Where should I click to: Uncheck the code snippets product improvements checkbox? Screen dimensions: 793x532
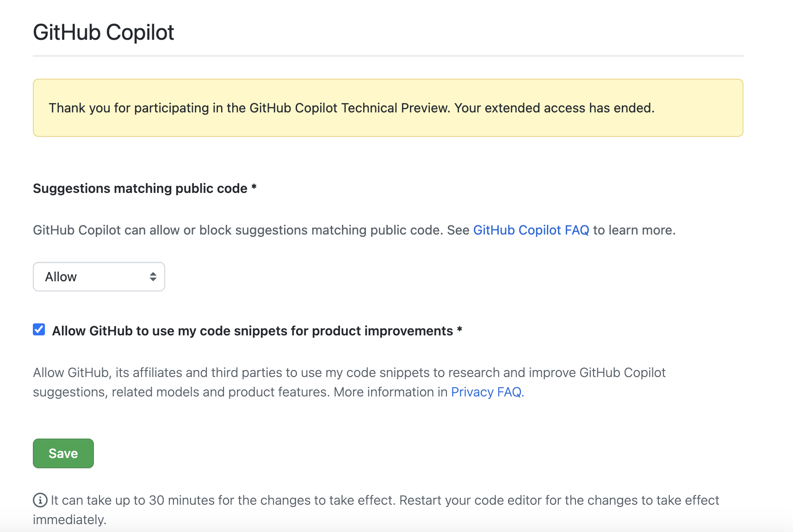[x=39, y=330]
